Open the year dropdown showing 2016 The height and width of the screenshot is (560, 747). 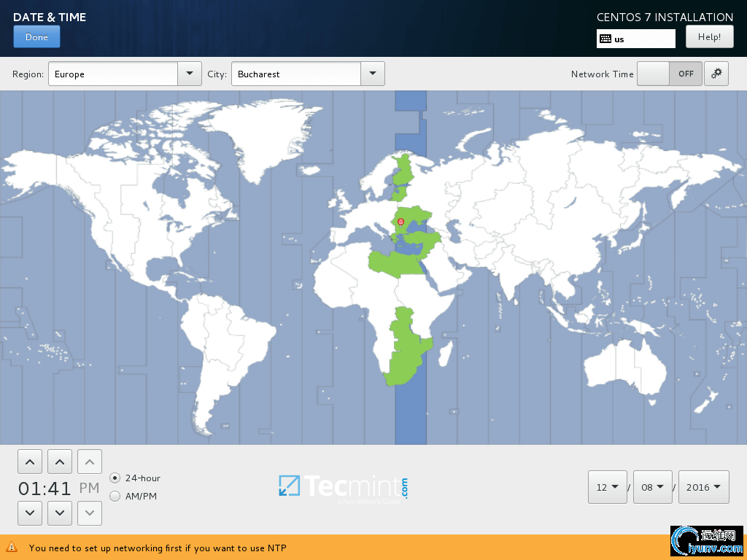coord(704,487)
